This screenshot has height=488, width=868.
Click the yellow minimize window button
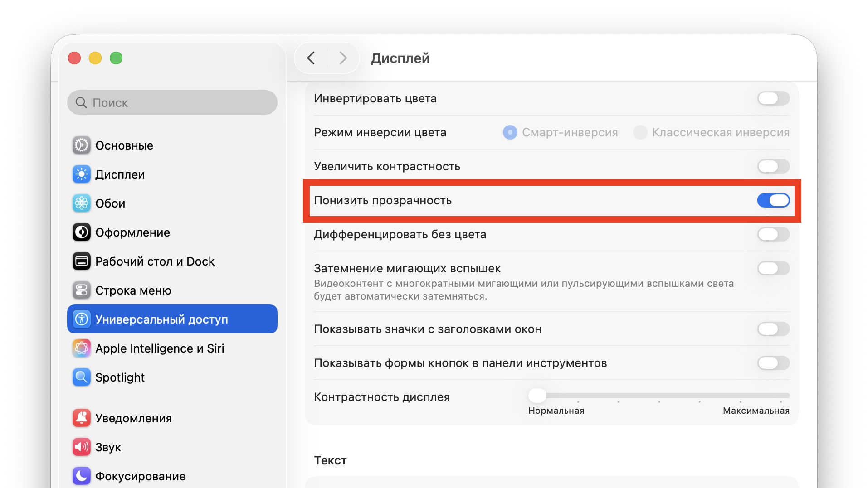pos(95,58)
